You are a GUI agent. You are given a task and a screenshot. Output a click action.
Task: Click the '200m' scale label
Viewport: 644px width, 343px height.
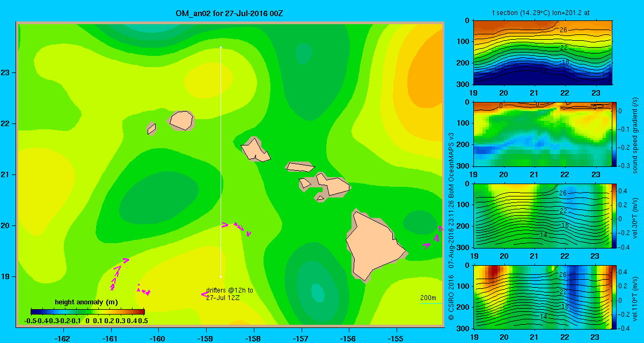pos(428,298)
